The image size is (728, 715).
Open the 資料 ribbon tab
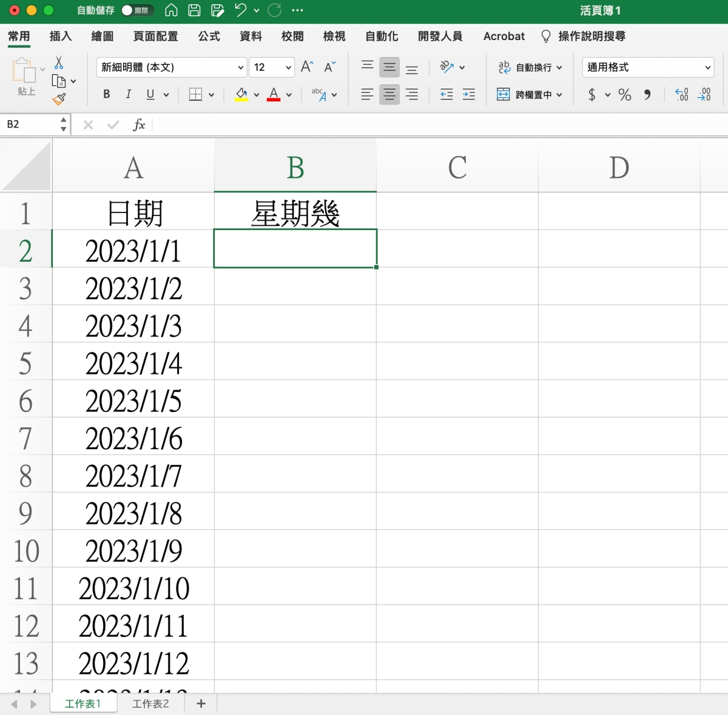tap(251, 36)
